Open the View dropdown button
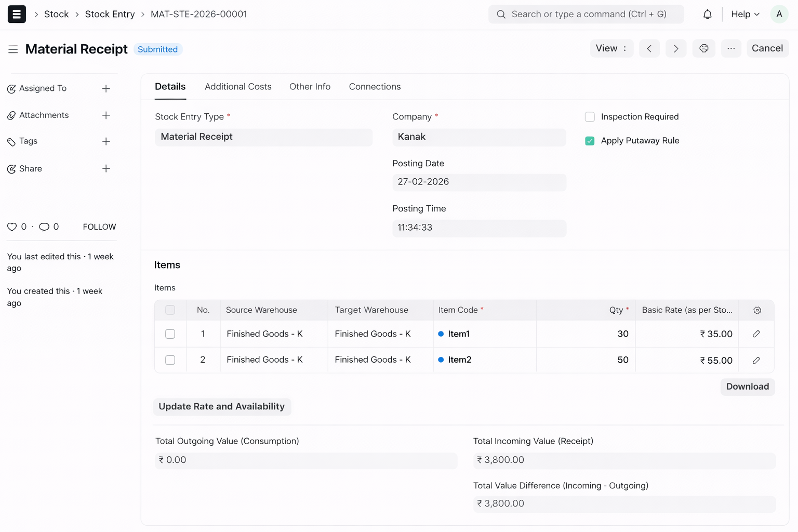The height and width of the screenshot is (532, 798). tap(611, 48)
